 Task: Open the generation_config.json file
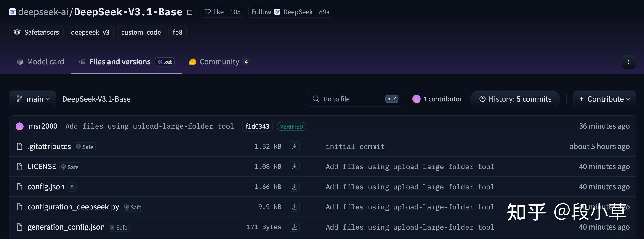pos(66,227)
